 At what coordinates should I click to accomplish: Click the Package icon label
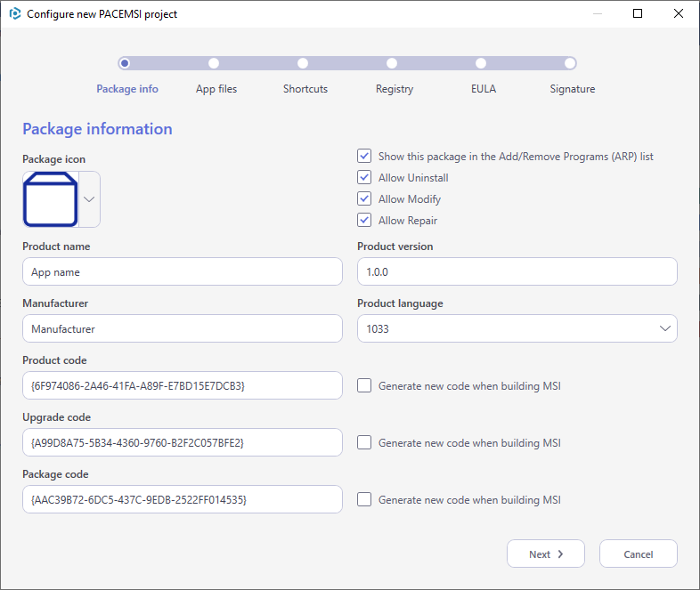(x=54, y=159)
